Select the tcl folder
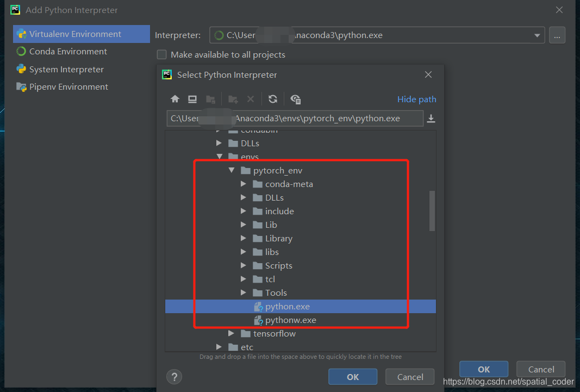 click(270, 279)
